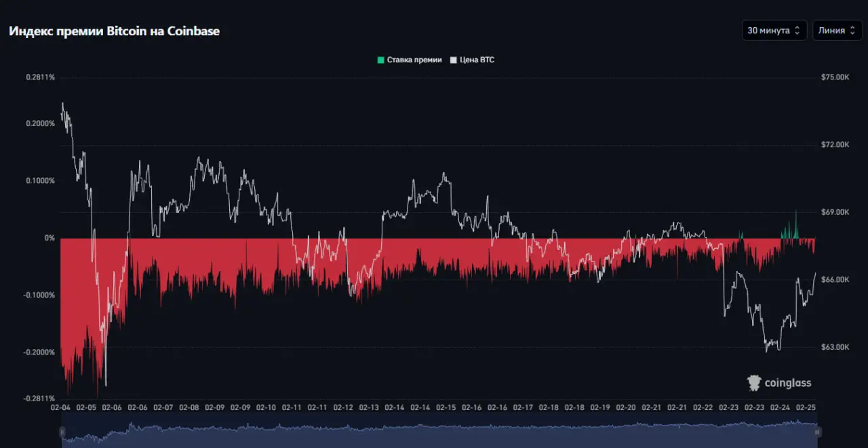Open the 30 минута interval dropdown
The width and height of the screenshot is (868, 448).
[x=774, y=30]
